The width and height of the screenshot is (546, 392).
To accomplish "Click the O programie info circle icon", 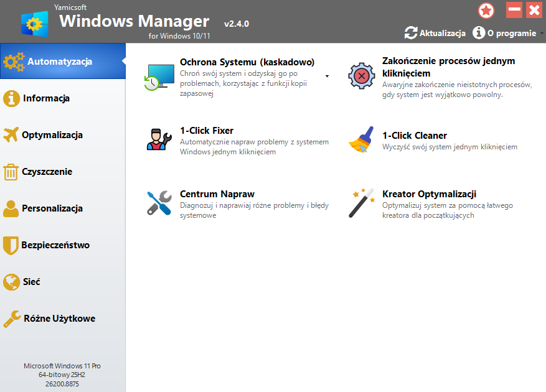I will point(479,33).
